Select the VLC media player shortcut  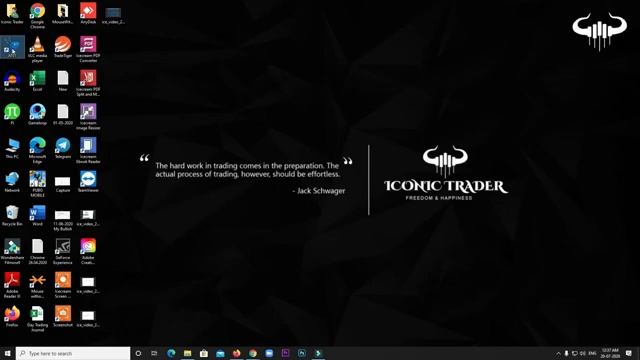pyautogui.click(x=38, y=49)
